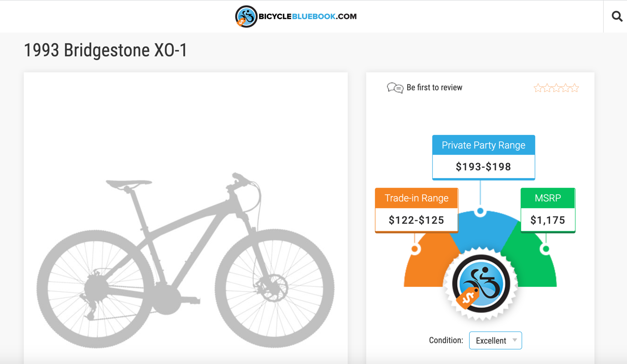Open the BICYCLEBLUEBOOK.COM home link text
627x364 pixels.
308,16
